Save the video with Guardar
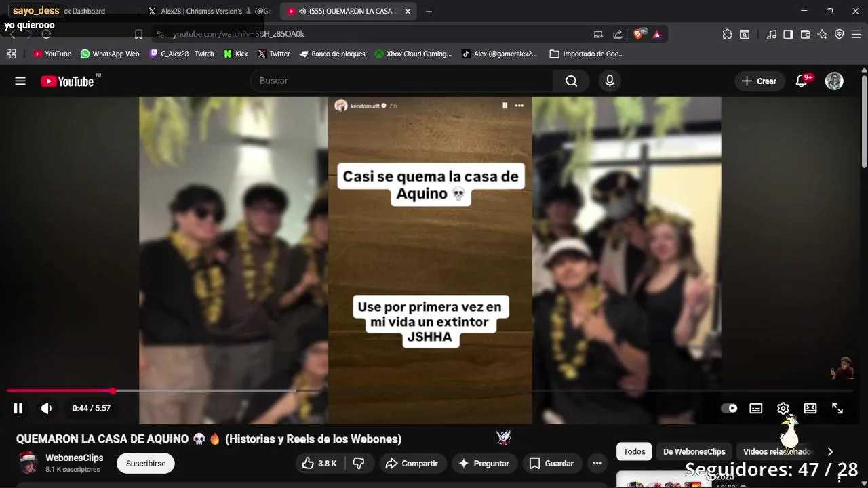Screen dimensions: 868x488 point(552,464)
